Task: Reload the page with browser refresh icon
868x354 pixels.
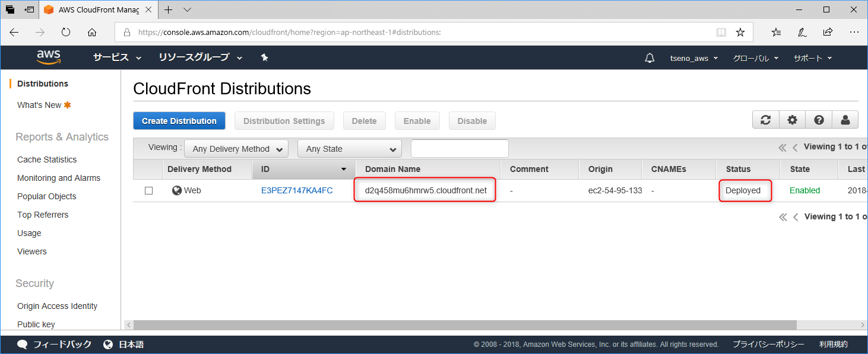Action: click(66, 32)
